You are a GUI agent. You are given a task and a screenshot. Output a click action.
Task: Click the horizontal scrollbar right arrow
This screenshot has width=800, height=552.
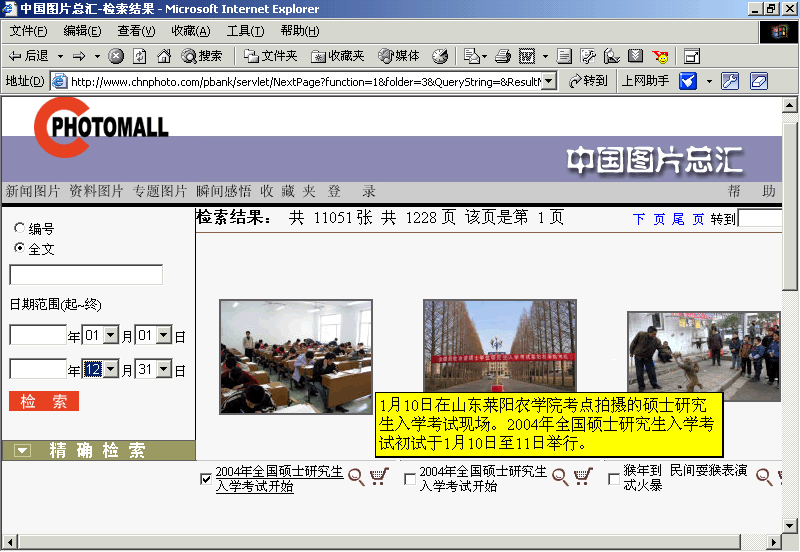tap(774, 542)
